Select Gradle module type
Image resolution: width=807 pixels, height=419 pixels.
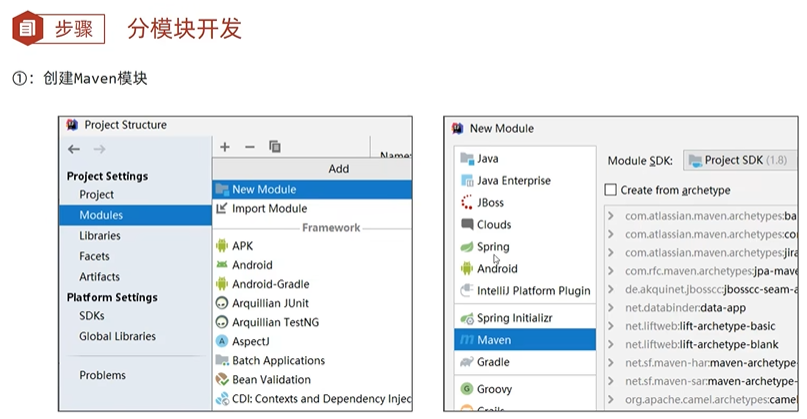point(492,362)
